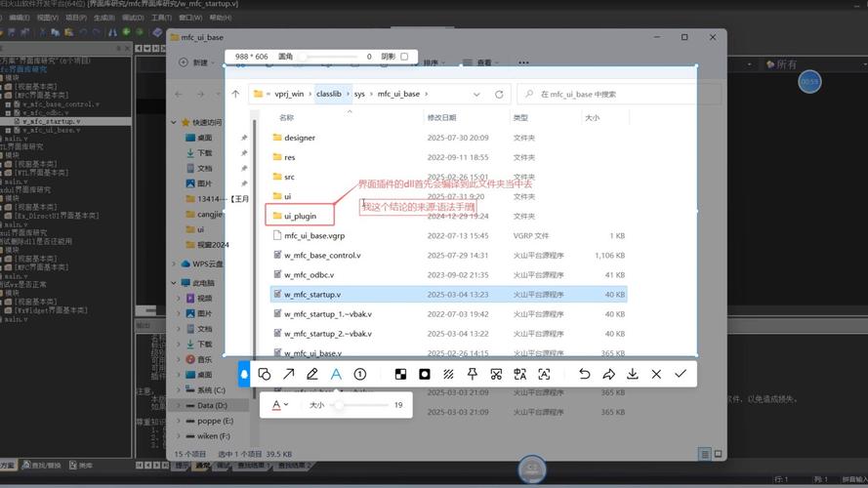Select the w_mfc_base_control.v file
Image resolution: width=868 pixels, height=488 pixels.
click(x=322, y=255)
